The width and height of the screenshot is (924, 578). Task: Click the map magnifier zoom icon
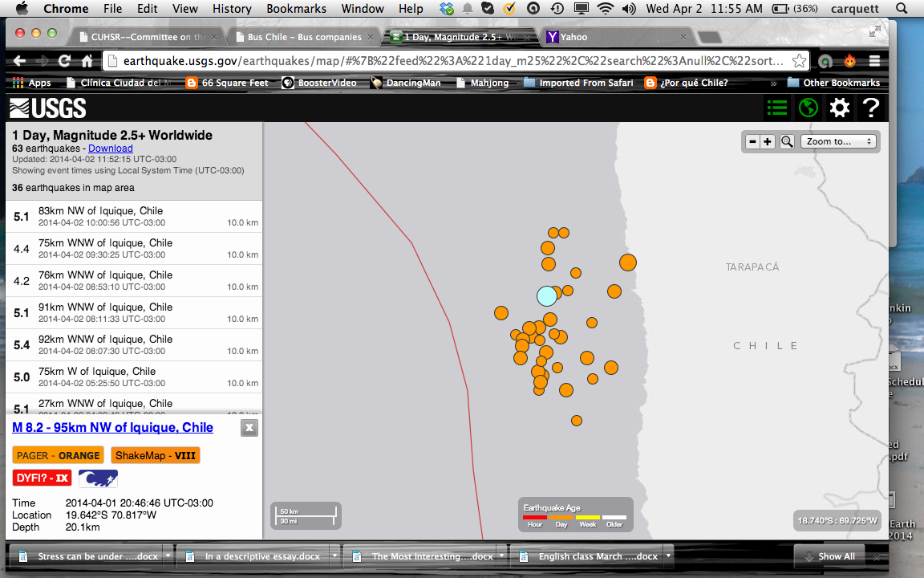pos(787,141)
